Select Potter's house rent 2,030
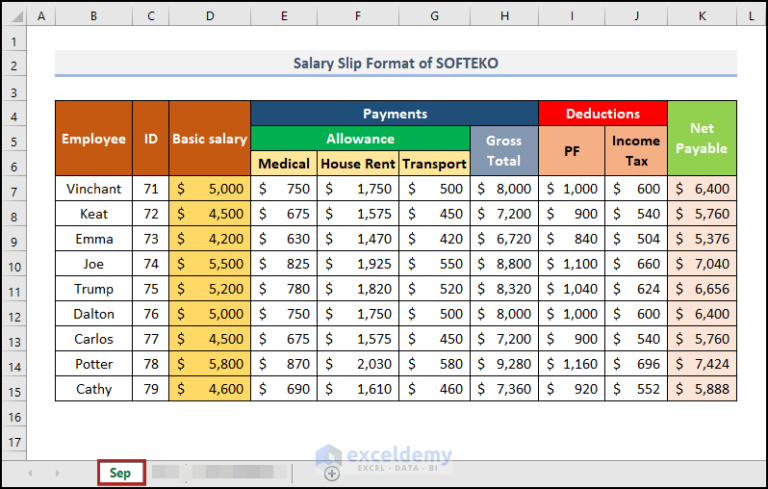Screen dimensions: 768x489 [x=358, y=364]
